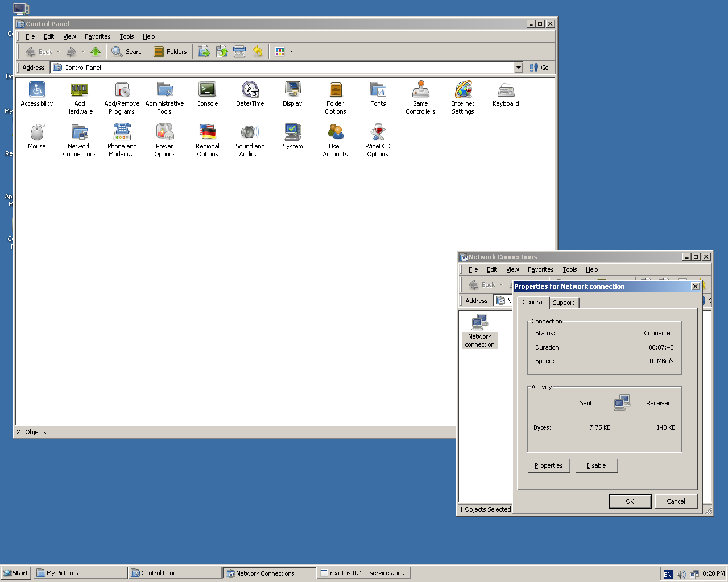
Task: Open File menu in Control Panel
Action: tap(30, 36)
